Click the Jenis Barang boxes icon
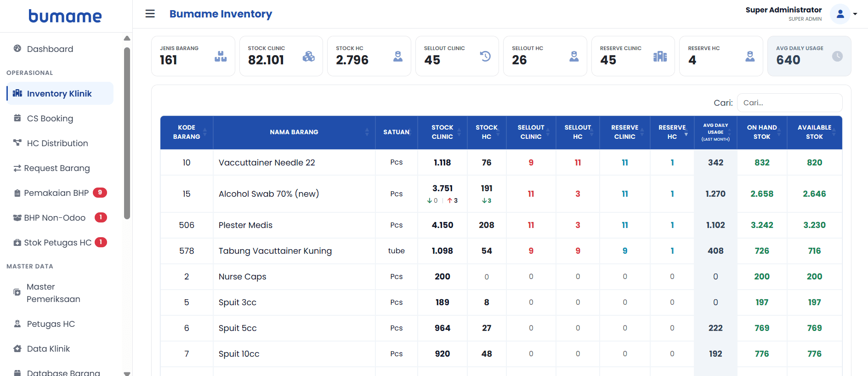Image resolution: width=868 pixels, height=376 pixels. (221, 57)
